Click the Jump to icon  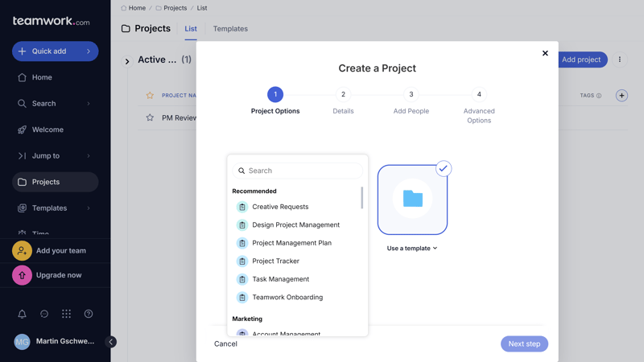[x=23, y=156]
